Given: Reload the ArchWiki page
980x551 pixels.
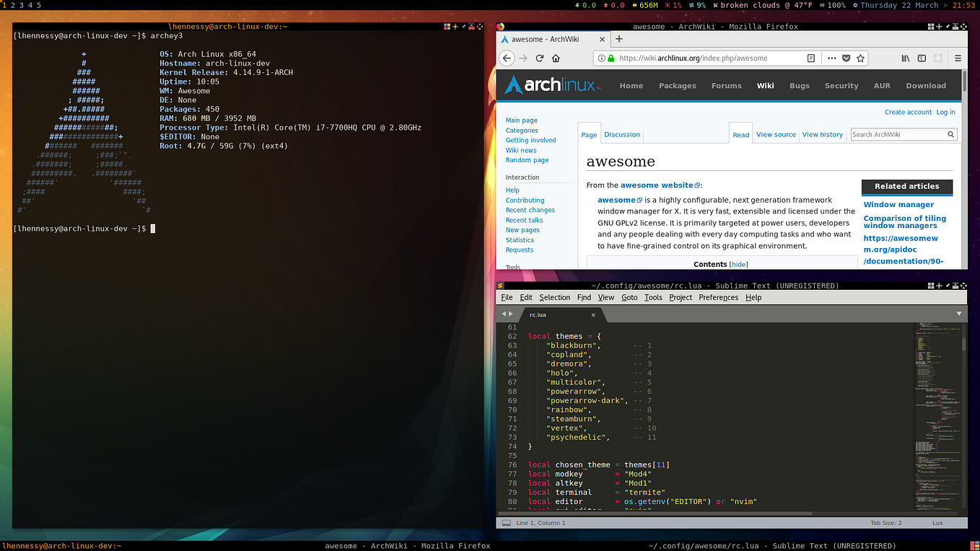Looking at the screenshot, I should pos(540,58).
